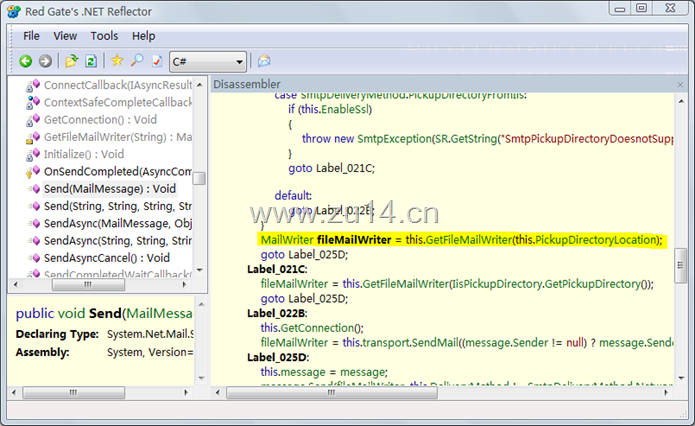Open the Tools menu
Viewport: 695px width, 426px height.
coord(104,36)
